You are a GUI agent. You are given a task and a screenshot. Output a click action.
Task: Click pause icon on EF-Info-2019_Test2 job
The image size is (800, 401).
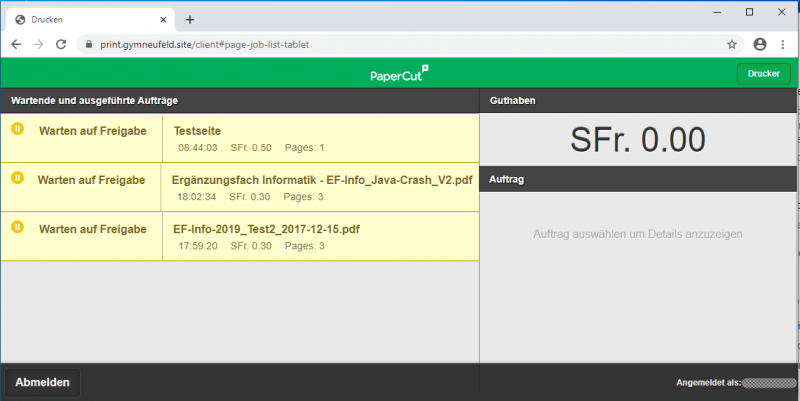pyautogui.click(x=17, y=227)
